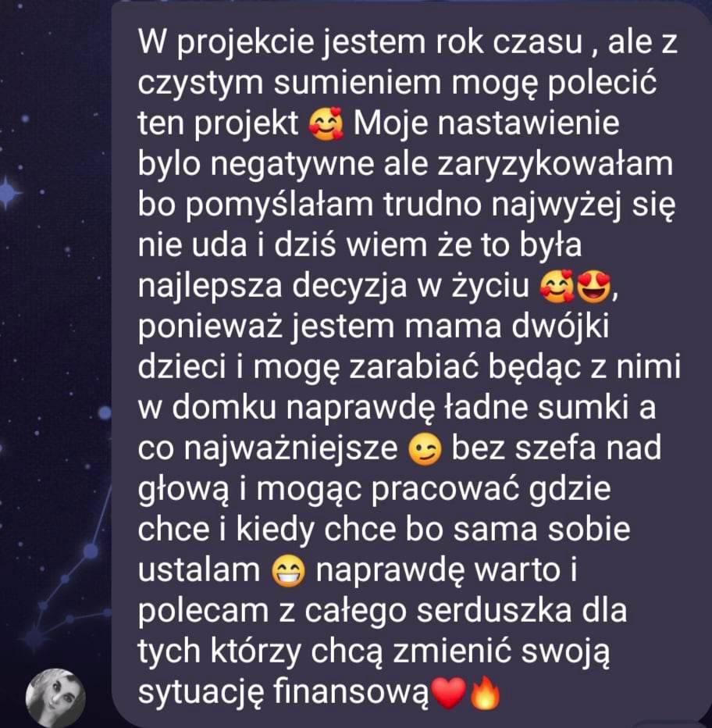This screenshot has width=712, height=728.
Task: Click the grinning teeth emoji after 'ustalam'
Action: [289, 572]
